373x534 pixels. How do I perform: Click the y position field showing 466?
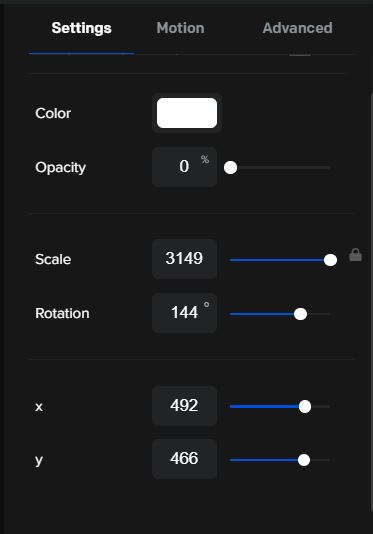tap(184, 459)
